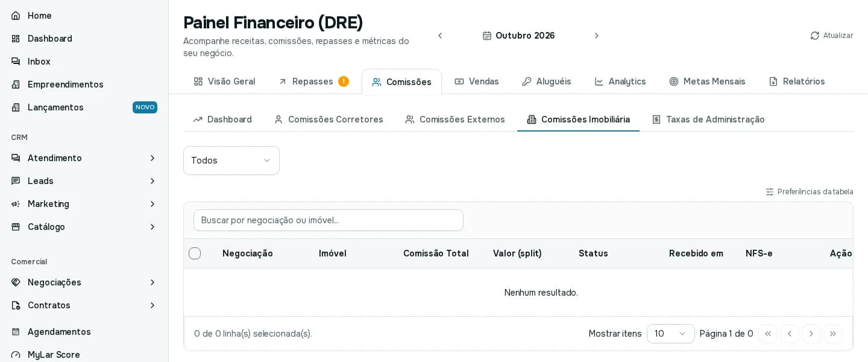Screen dimensions: 868x362
Task: Click the Atendimento sidebar icon
Action: tap(16, 158)
